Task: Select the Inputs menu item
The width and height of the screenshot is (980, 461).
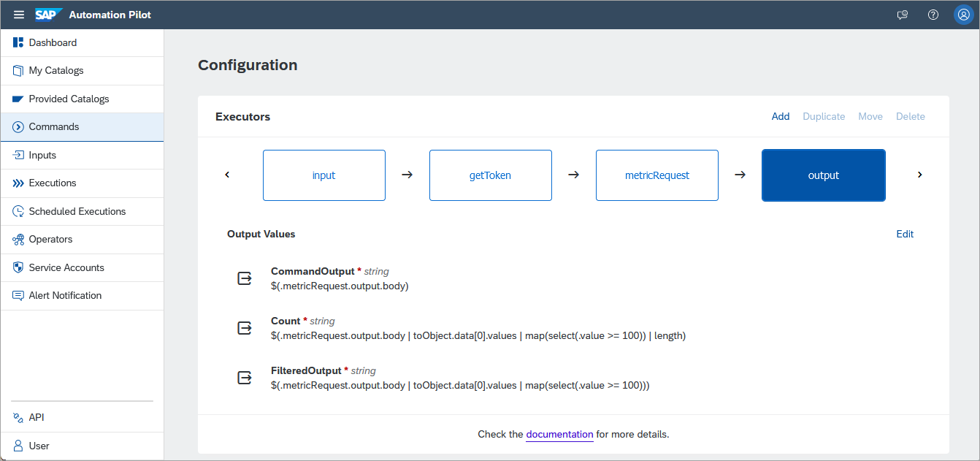Action: click(x=82, y=155)
